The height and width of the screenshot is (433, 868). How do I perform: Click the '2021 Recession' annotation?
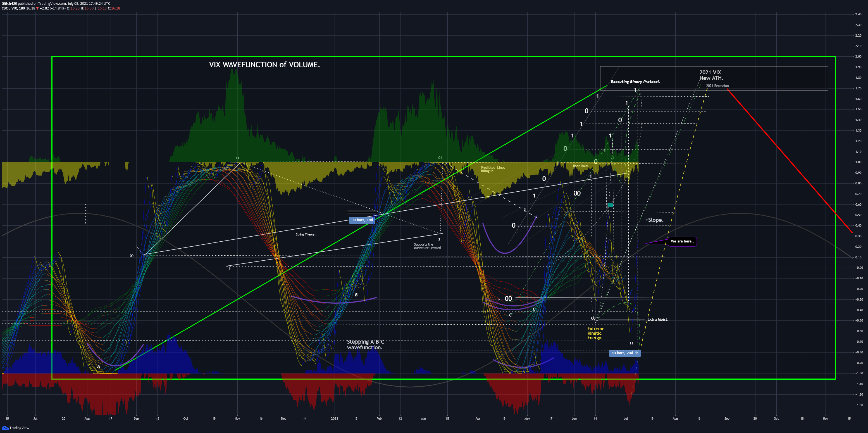717,85
